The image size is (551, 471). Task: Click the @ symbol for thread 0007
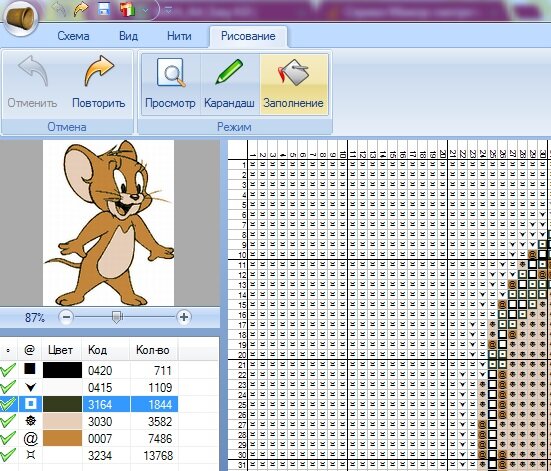31,438
